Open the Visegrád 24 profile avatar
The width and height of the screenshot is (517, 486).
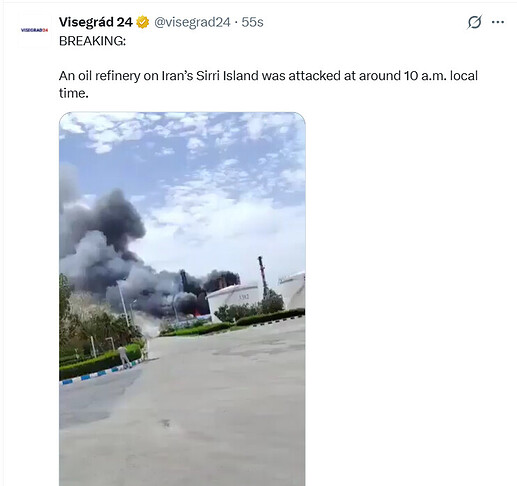pyautogui.click(x=34, y=30)
